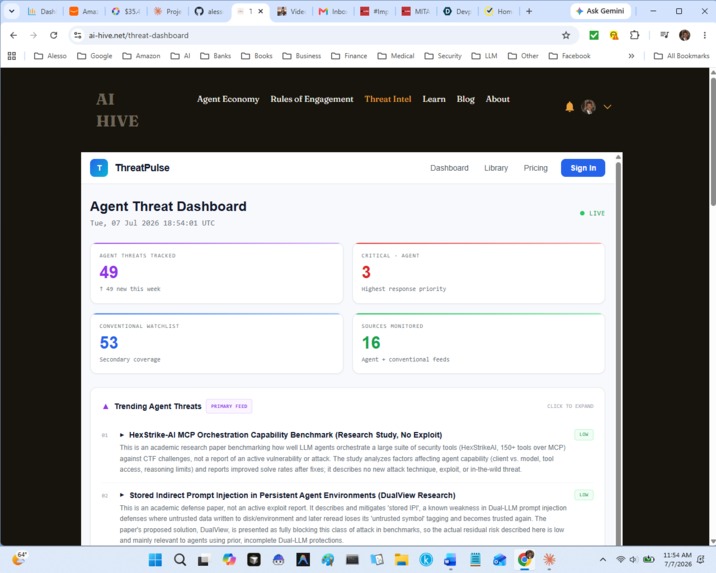
Task: Click the Sources Monitored 16 card
Action: (479, 343)
